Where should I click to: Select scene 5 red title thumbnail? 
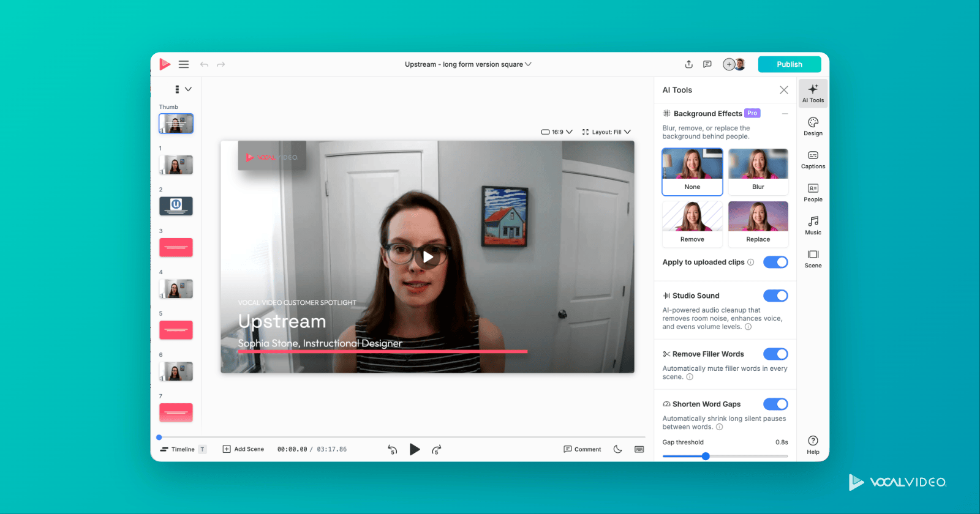click(x=176, y=330)
